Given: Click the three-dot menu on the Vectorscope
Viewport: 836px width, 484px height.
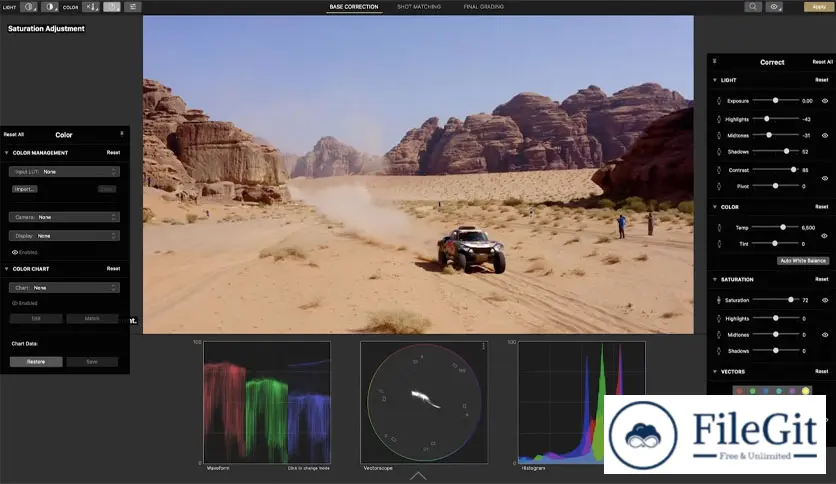Looking at the screenshot, I should pyautogui.click(x=483, y=346).
